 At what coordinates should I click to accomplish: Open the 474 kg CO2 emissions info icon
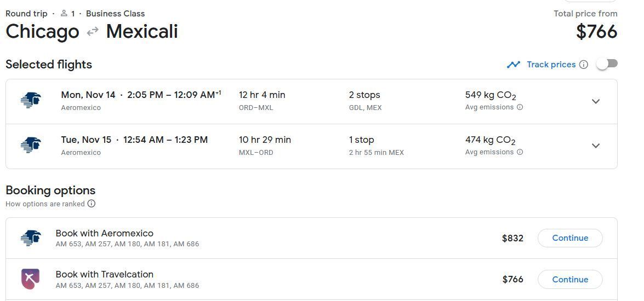520,152
